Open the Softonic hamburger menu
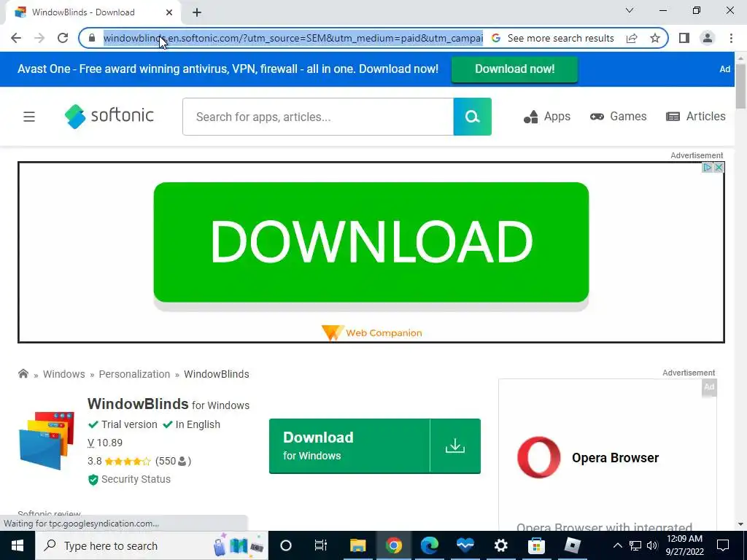Viewport: 747px width, 560px height. pyautogui.click(x=29, y=117)
